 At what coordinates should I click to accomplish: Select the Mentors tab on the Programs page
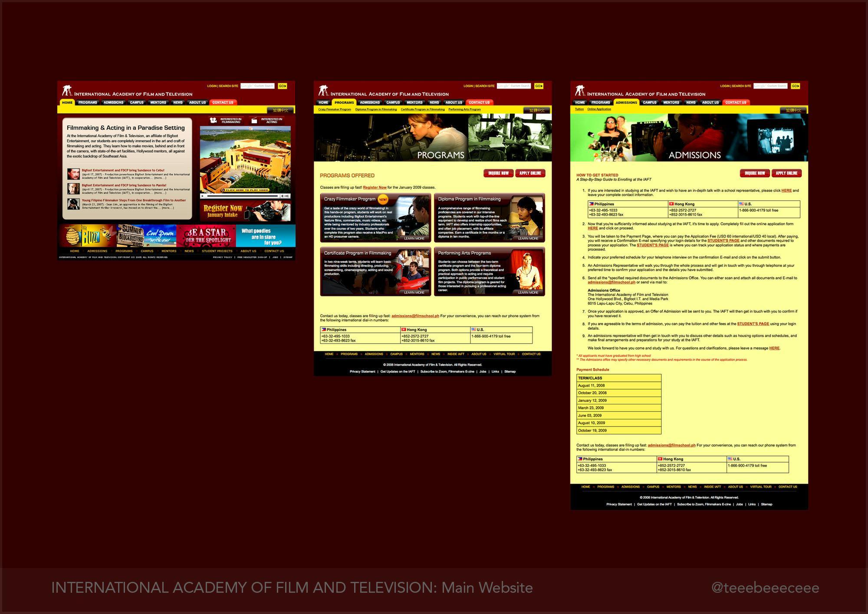[x=414, y=102]
